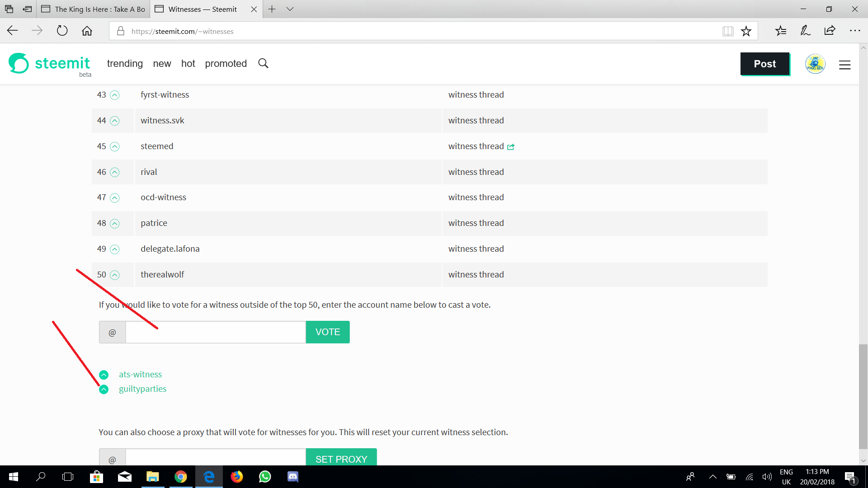868x488 pixels.
Task: Click your profile avatar
Action: (x=815, y=64)
